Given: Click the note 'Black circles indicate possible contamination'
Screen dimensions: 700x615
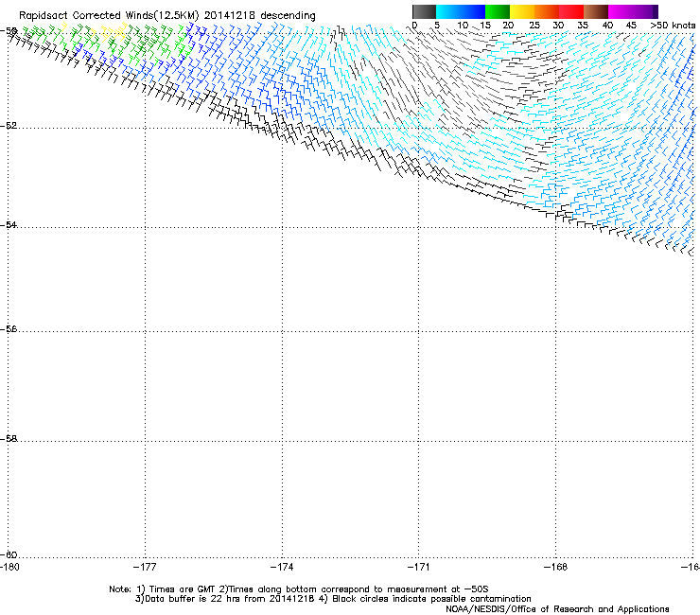Looking at the screenshot, I should pyautogui.click(x=431, y=599).
